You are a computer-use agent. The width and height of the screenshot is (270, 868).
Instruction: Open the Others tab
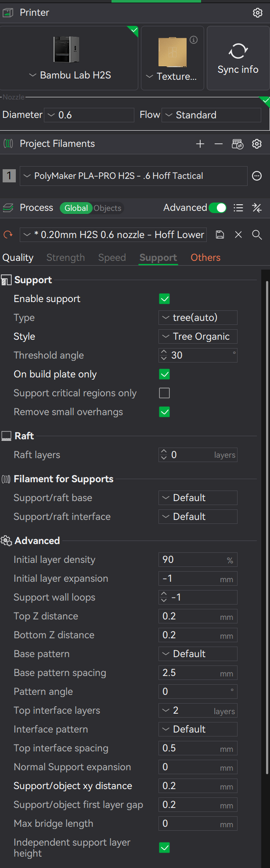[x=205, y=258]
